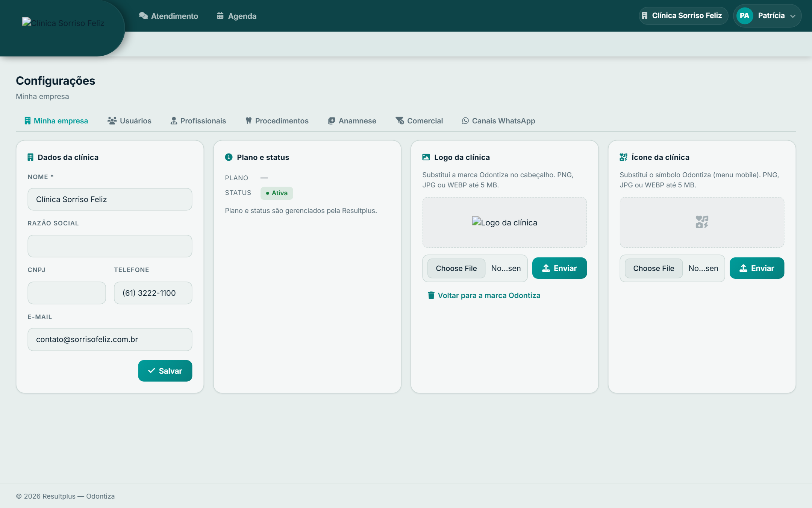Image resolution: width=812 pixels, height=508 pixels.
Task: Click the Ícone da clínica placeholder preview
Action: click(702, 222)
